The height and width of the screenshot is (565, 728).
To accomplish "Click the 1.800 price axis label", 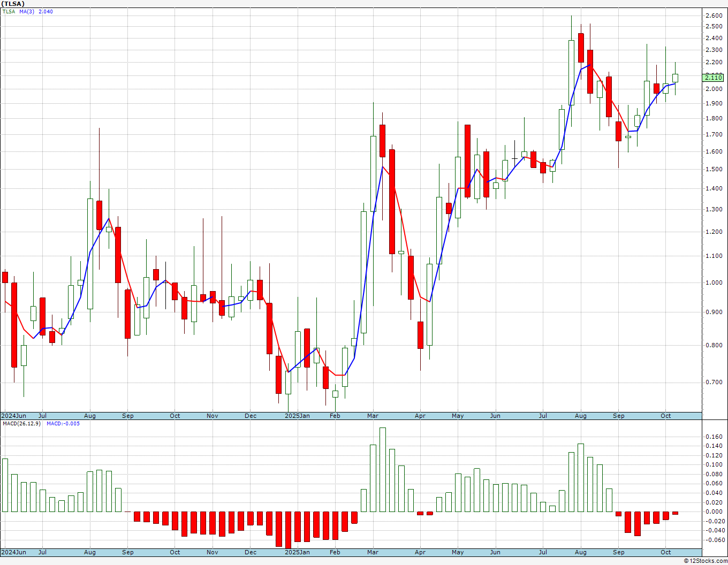I will (714, 119).
